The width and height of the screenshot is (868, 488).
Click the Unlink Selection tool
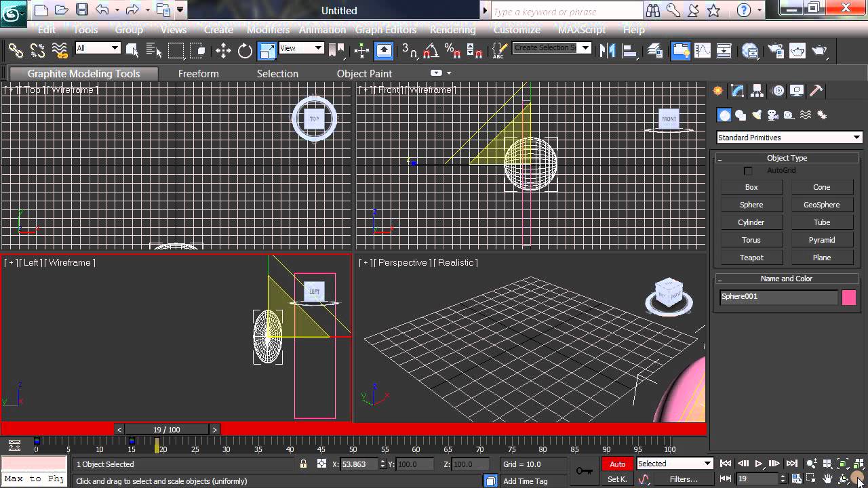37,50
